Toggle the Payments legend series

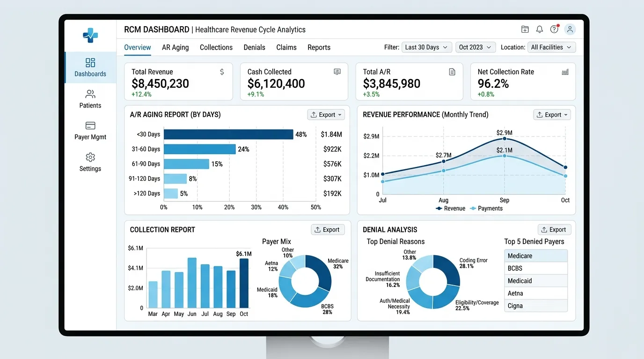486,208
